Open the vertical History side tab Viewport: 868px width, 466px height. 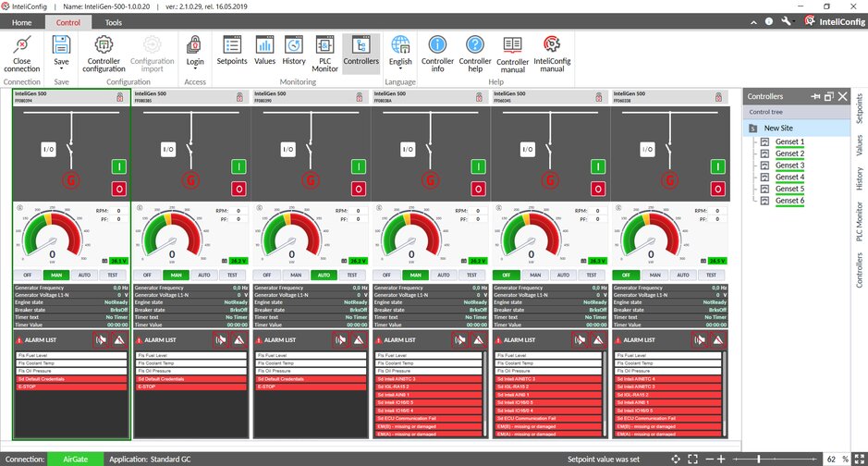point(859,178)
